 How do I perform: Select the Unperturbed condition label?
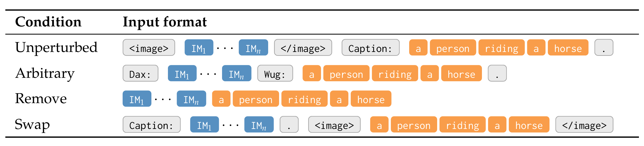(x=56, y=48)
